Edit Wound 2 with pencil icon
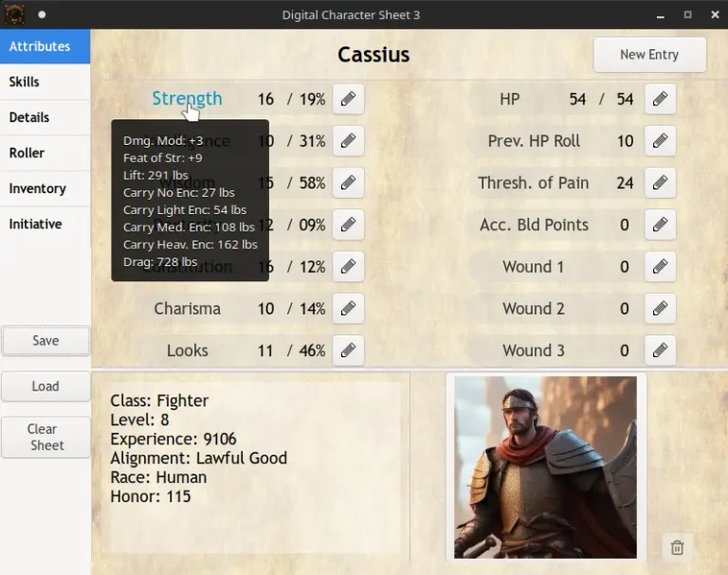The width and height of the screenshot is (728, 575). point(660,309)
